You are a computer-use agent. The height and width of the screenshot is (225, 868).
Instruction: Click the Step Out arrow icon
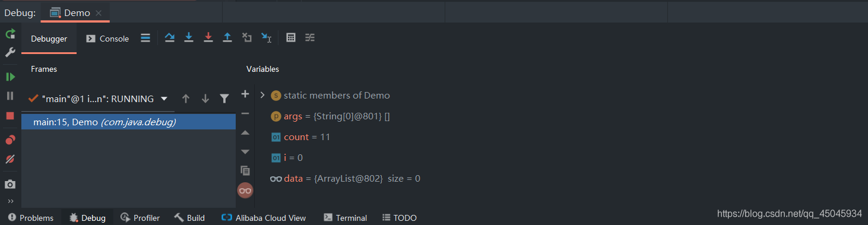click(227, 38)
